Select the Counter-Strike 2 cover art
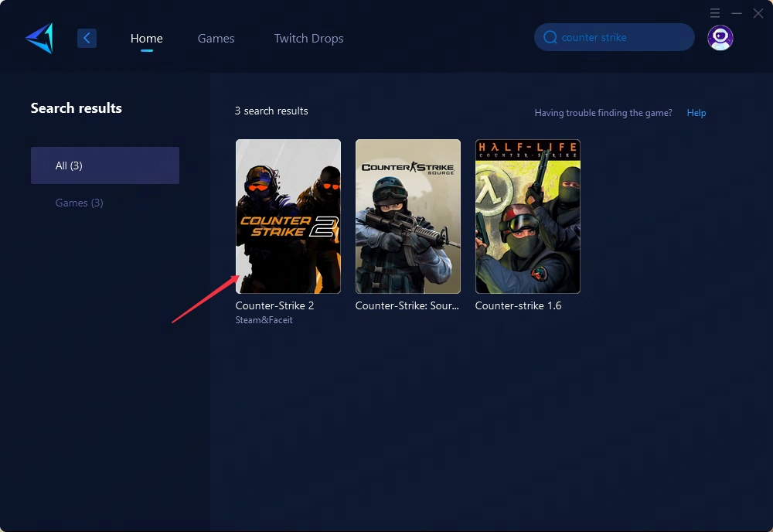The image size is (773, 532). 288,217
